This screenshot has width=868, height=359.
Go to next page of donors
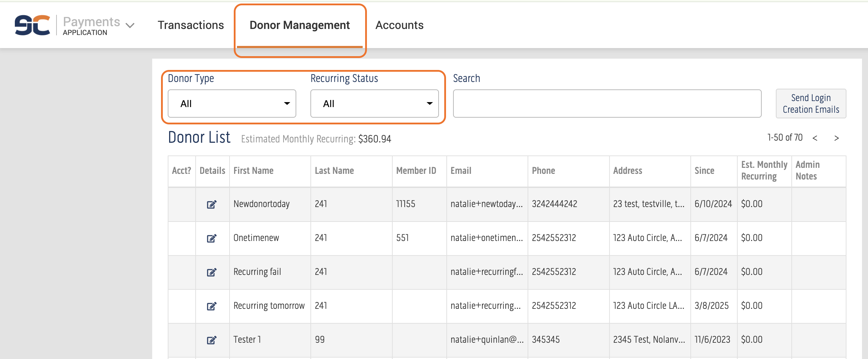tap(836, 138)
